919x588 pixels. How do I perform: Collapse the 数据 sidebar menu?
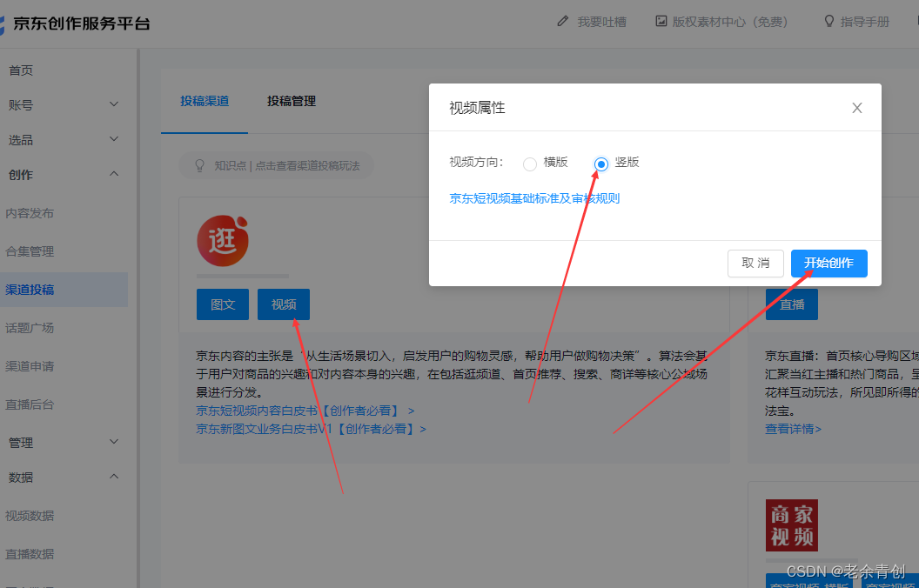(114, 477)
